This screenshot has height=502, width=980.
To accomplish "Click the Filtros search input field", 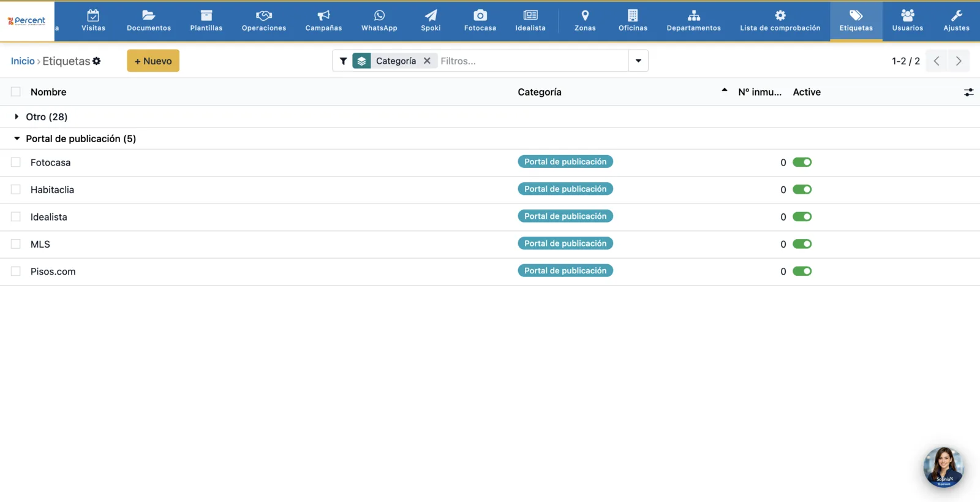I will (532, 61).
